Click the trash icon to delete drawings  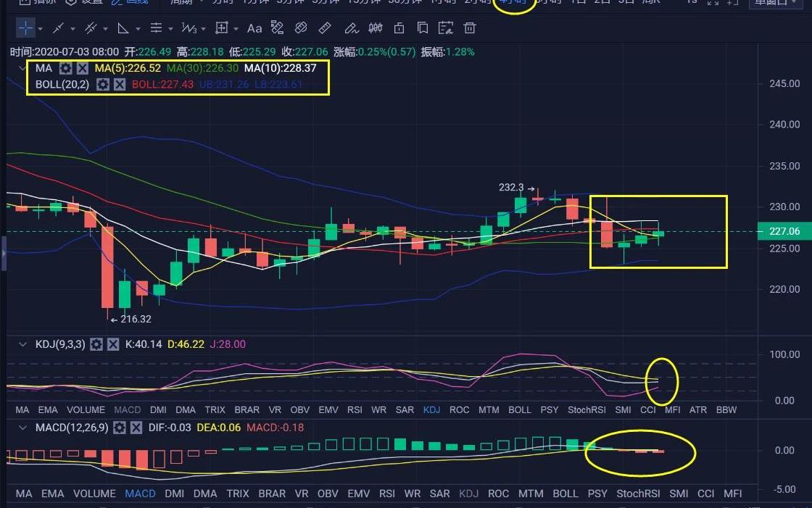pyautogui.click(x=470, y=29)
